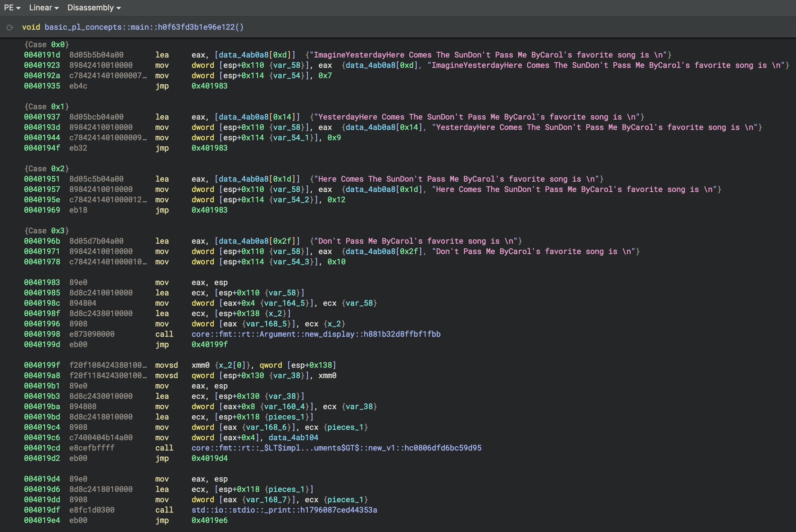Image resolution: width=796 pixels, height=532 pixels.
Task: Click jump target 0x401983 in Case 0x0
Action: [x=209, y=86]
